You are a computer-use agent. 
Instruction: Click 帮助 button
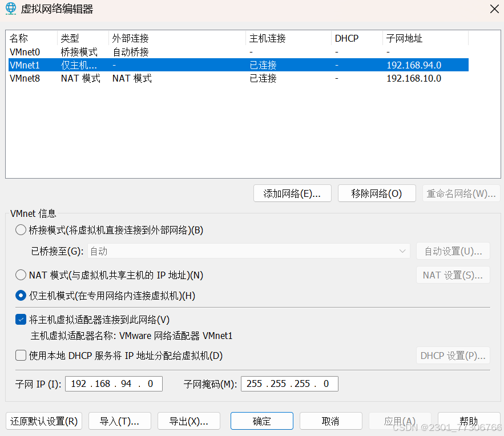(x=469, y=421)
